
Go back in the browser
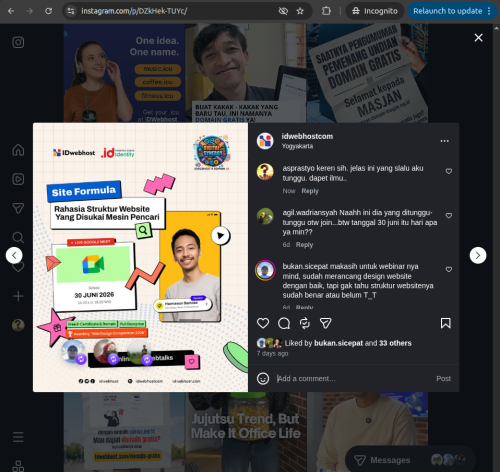tap(11, 11)
